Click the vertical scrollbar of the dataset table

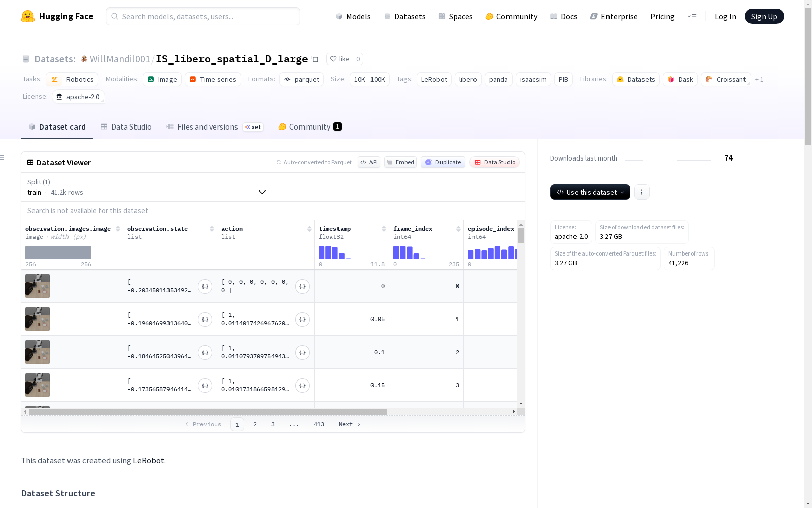tap(521, 236)
